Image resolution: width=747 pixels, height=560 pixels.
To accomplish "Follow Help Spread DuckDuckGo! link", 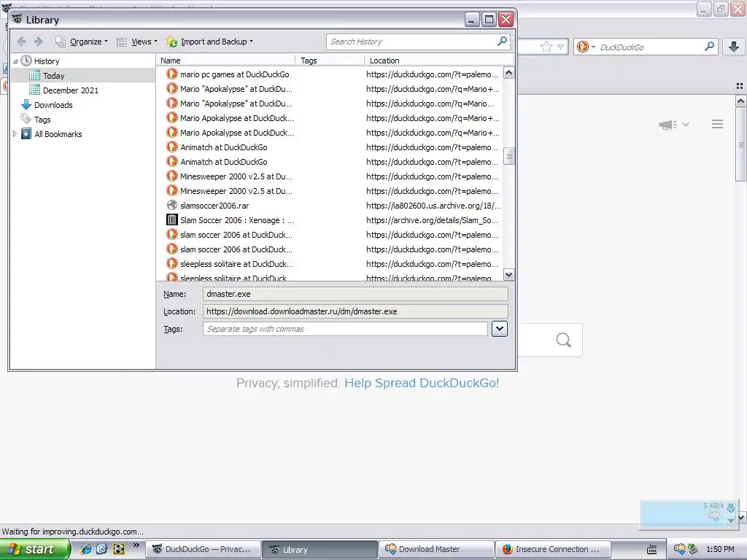I will click(x=422, y=383).
